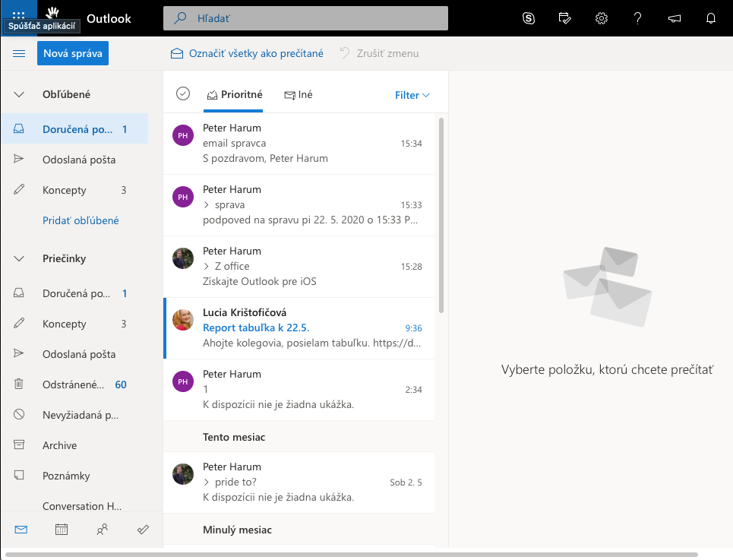
Task: Open the calendar view icon
Action: (x=62, y=530)
